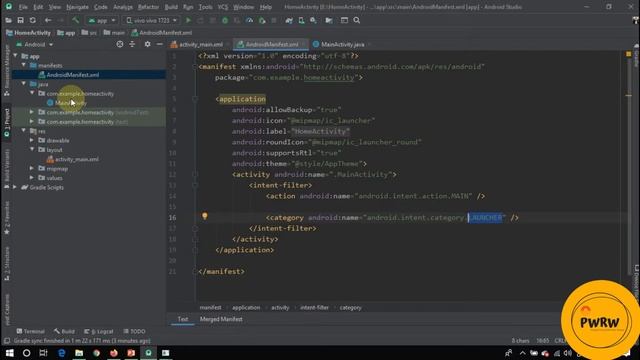640x360 pixels.
Task: Toggle the Layout Captures side tab
Action: (x=7, y=309)
